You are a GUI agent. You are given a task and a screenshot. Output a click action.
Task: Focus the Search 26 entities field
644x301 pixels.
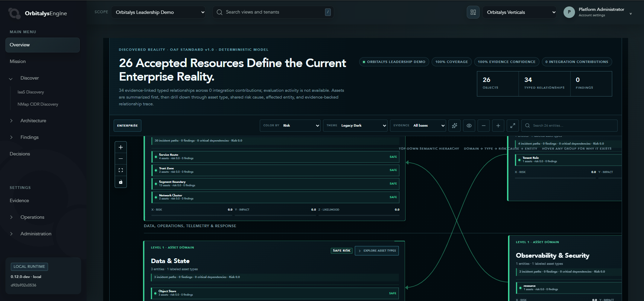[x=569, y=126]
